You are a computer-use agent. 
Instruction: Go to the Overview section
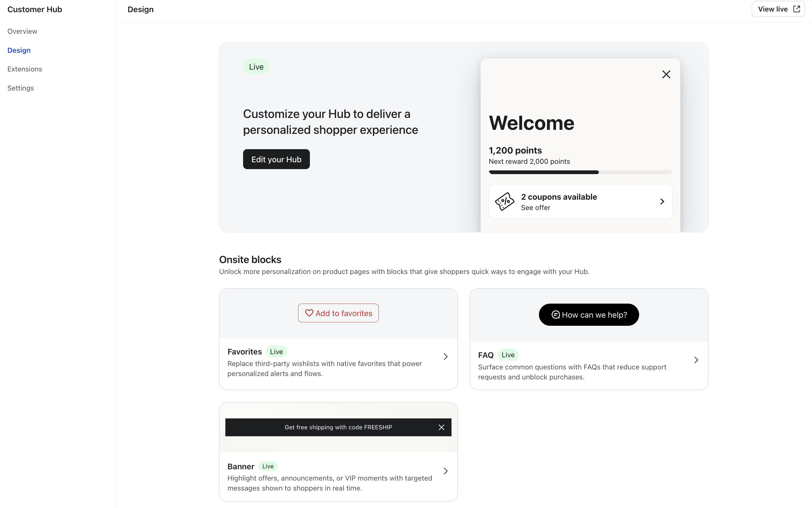point(22,31)
